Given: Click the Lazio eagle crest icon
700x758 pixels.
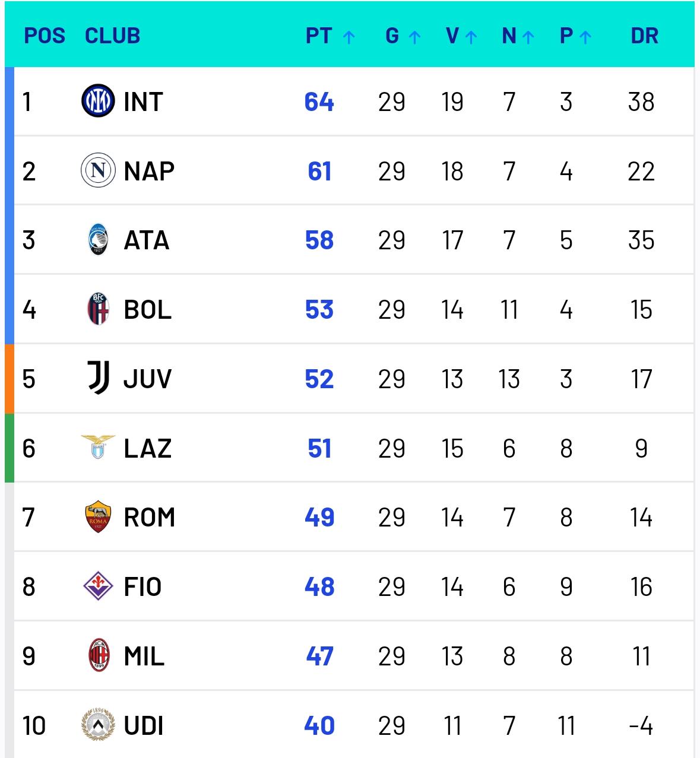Looking at the screenshot, I should [98, 447].
